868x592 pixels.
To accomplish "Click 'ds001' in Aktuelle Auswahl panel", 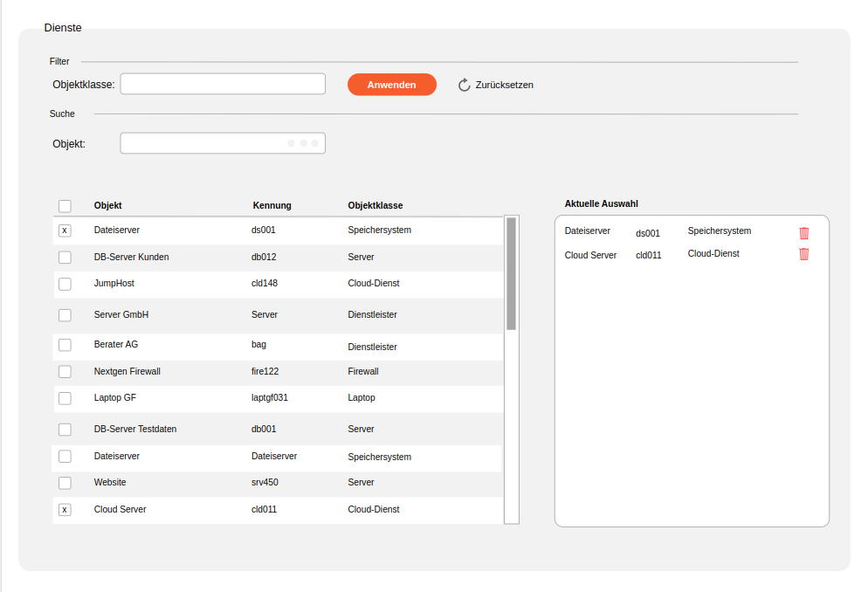I will point(648,233).
